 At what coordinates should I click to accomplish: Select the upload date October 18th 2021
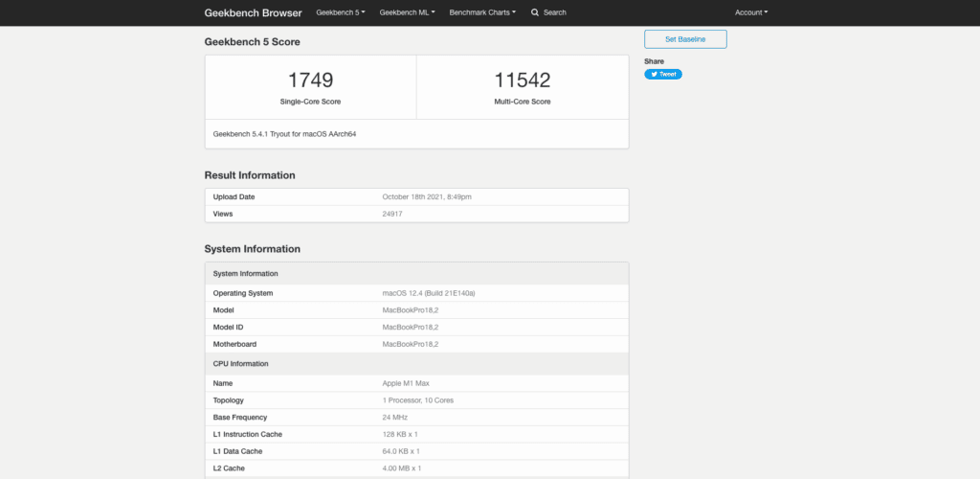click(427, 197)
